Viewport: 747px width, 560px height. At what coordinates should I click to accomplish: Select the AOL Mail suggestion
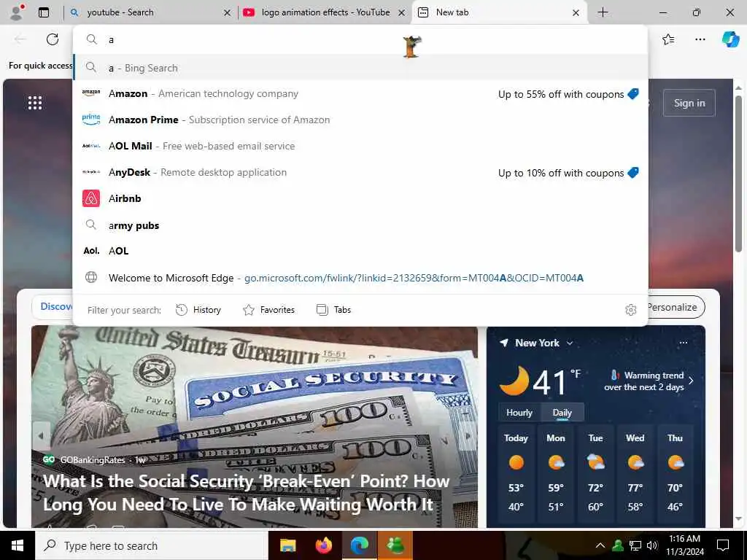[360, 146]
